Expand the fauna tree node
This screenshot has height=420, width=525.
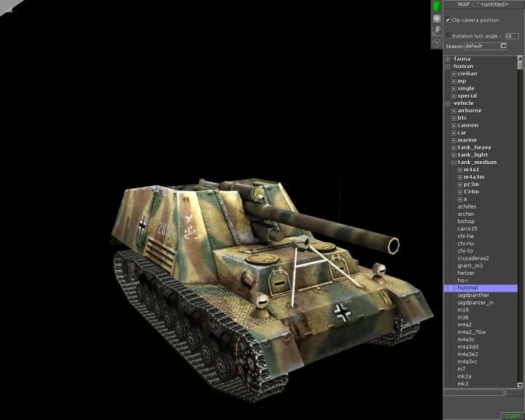click(448, 59)
